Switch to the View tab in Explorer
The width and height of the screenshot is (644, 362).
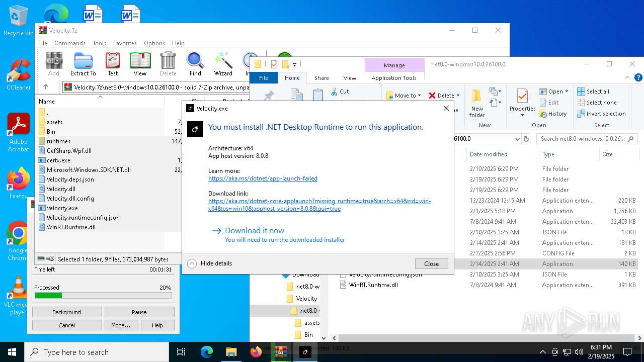[350, 78]
